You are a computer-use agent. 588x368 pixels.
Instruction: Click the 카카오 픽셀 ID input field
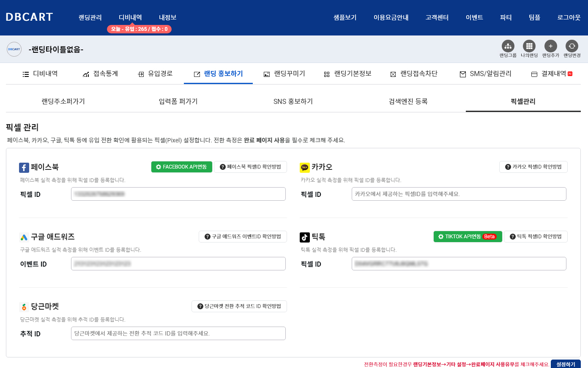coord(459,194)
